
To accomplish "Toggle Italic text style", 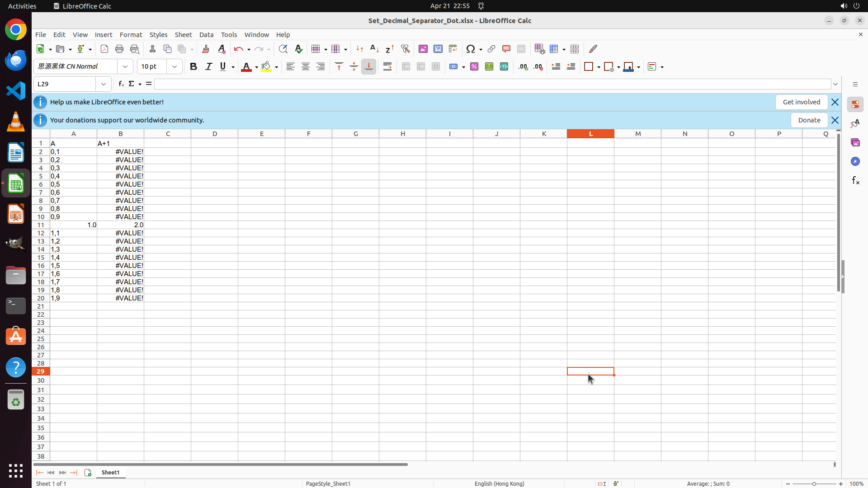I will [208, 66].
